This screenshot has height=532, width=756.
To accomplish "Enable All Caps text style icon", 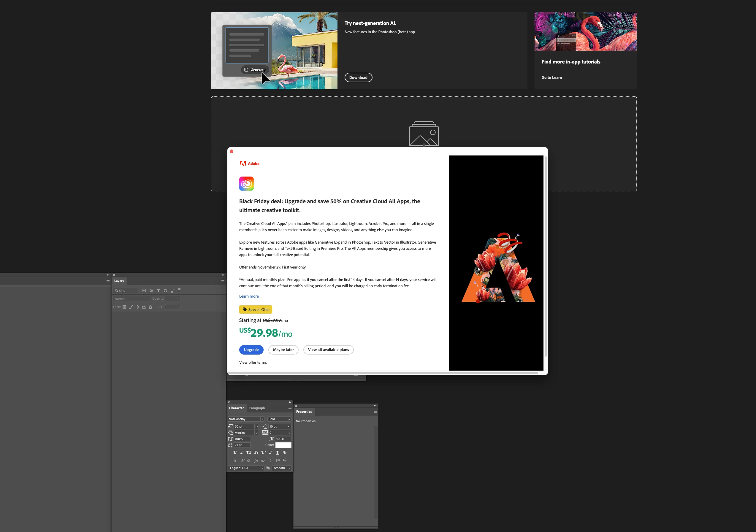I will pyautogui.click(x=249, y=452).
